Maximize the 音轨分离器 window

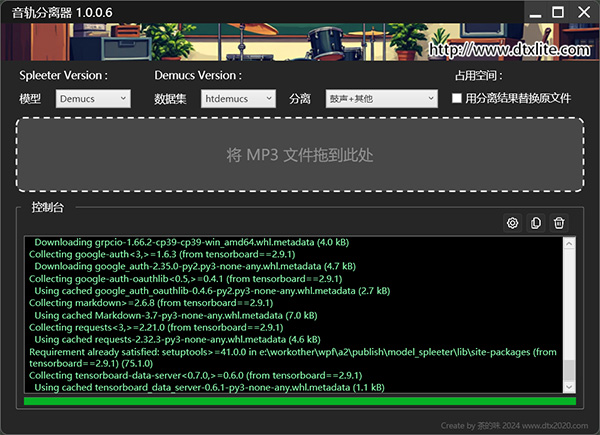point(557,11)
